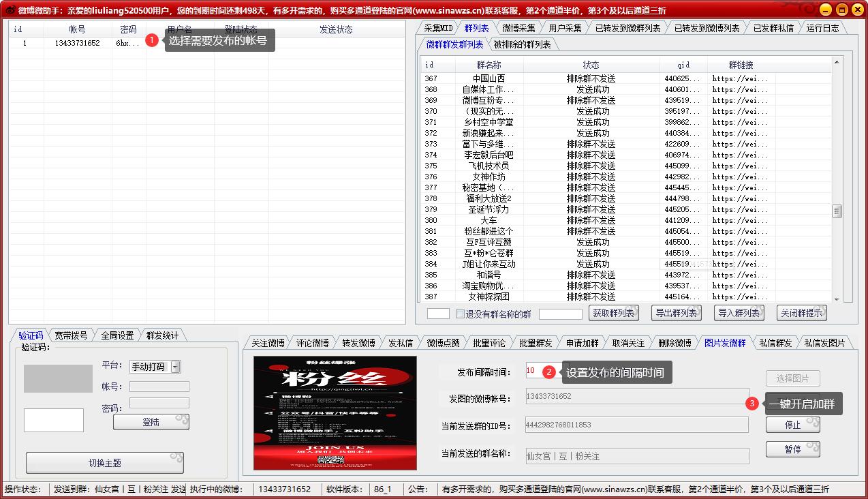Click the 暂停 pause button
868x499 pixels.
[792, 449]
